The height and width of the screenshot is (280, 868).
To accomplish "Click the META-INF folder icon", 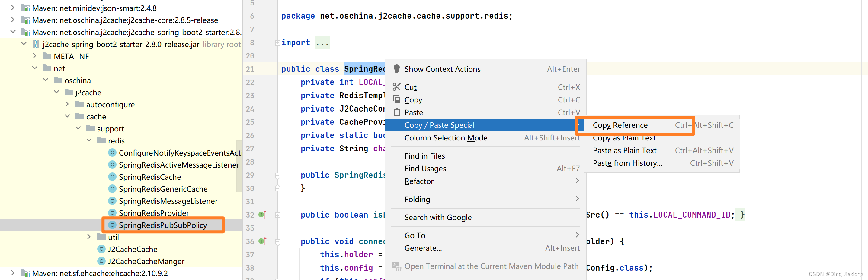I will point(47,56).
